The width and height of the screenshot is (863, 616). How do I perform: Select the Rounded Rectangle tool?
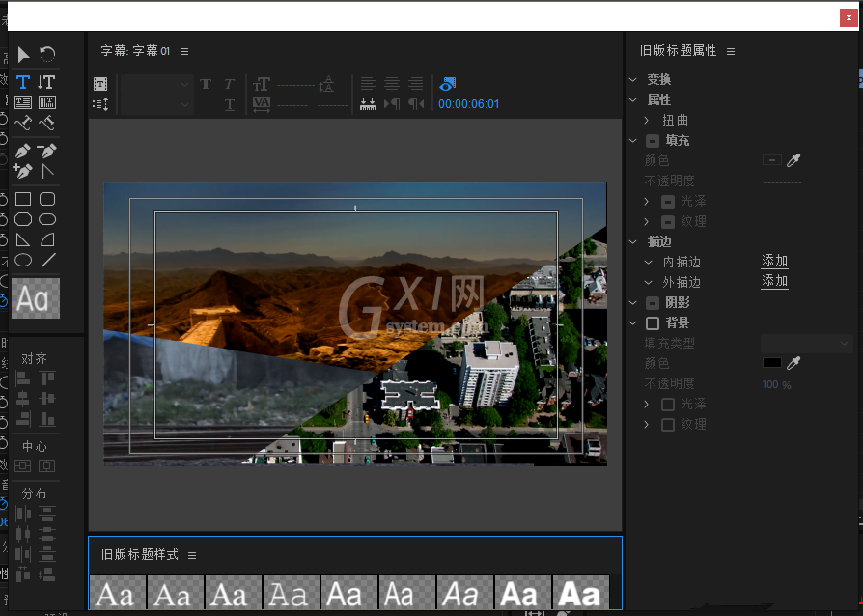[x=47, y=199]
